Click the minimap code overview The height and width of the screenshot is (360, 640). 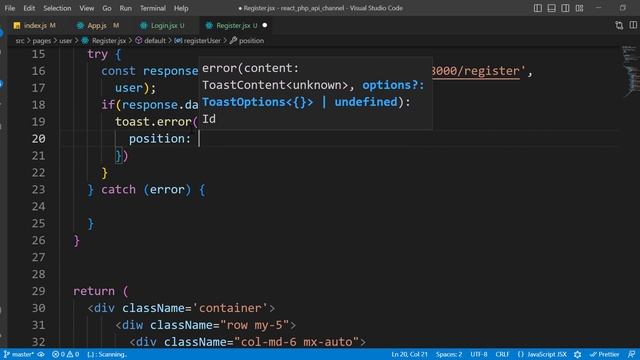[x=631, y=71]
